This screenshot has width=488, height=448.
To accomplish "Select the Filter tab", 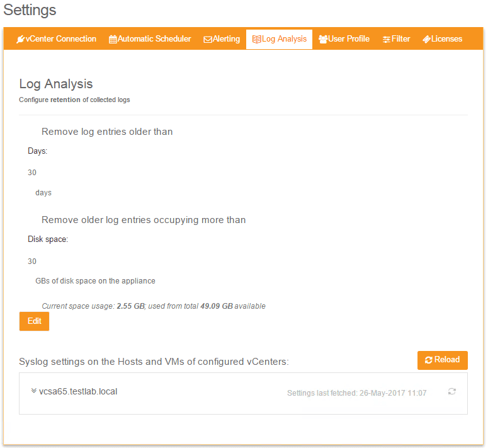I will (400, 39).
